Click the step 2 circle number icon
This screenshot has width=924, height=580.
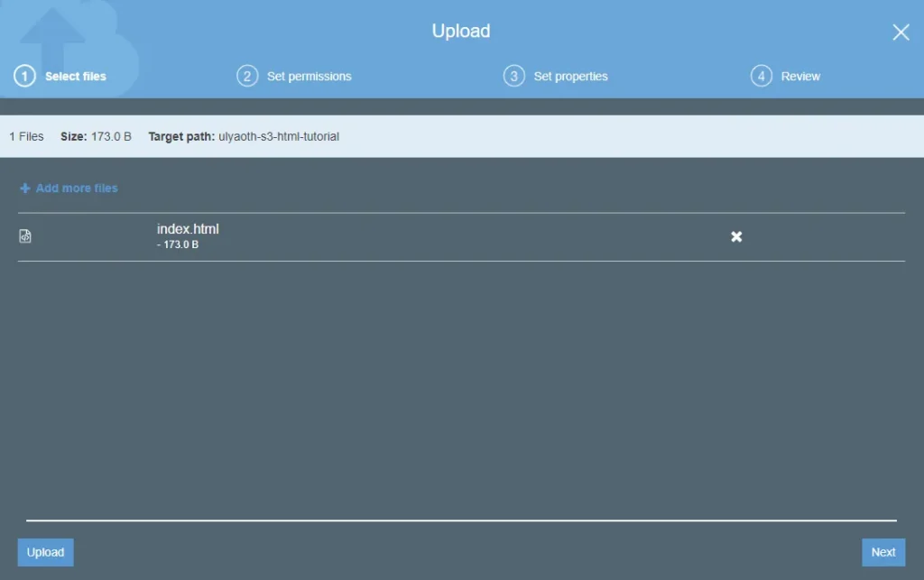pos(247,76)
